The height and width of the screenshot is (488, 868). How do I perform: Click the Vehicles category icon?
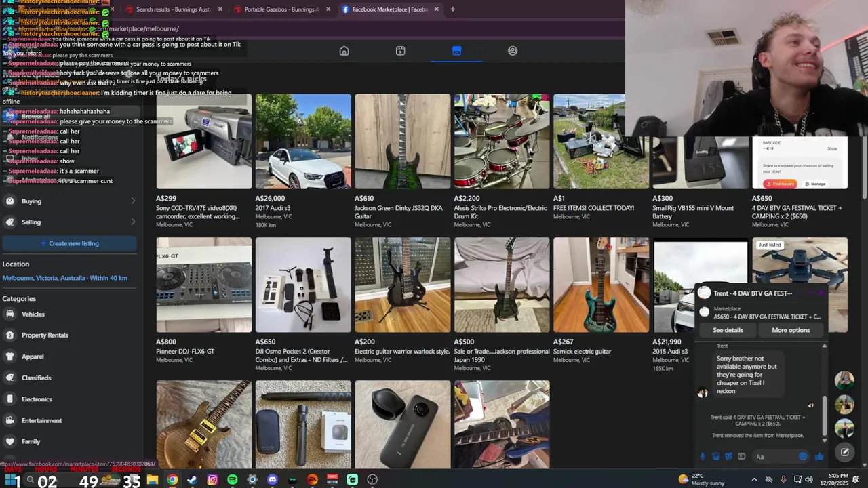pos(9,314)
